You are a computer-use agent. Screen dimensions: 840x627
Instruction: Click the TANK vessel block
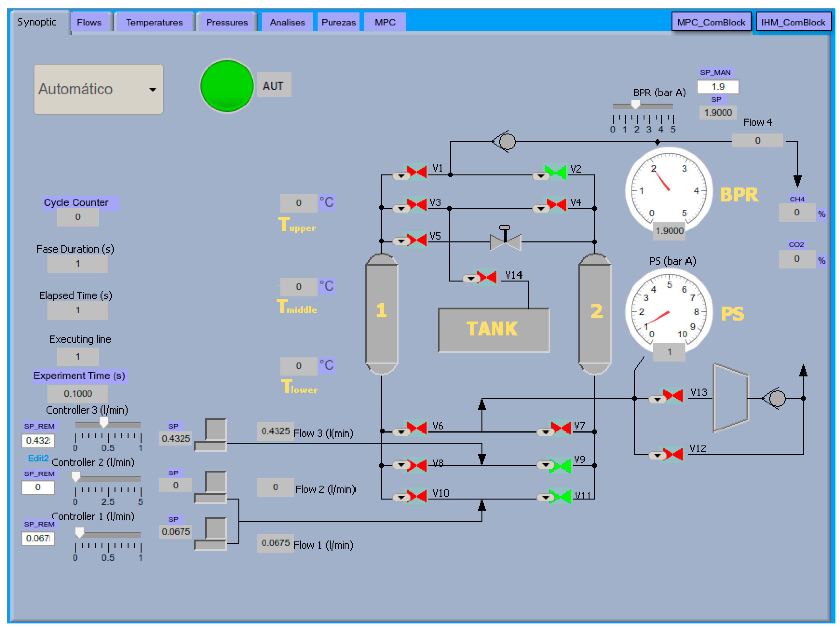494,330
